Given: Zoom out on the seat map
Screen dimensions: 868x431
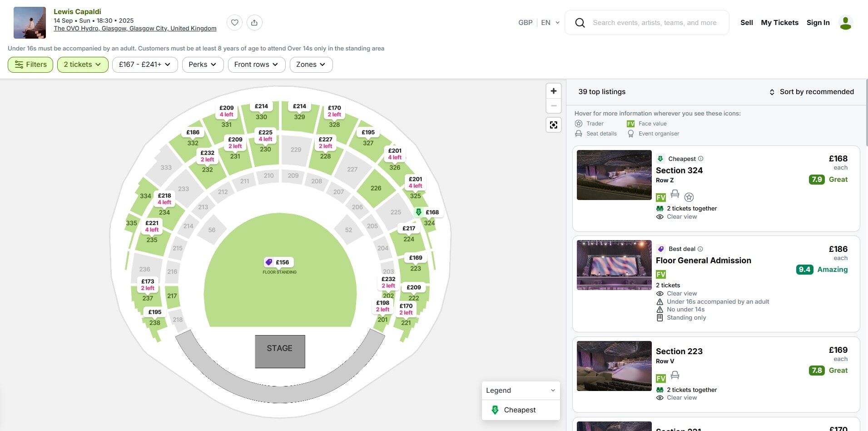Looking at the screenshot, I should coord(553,106).
